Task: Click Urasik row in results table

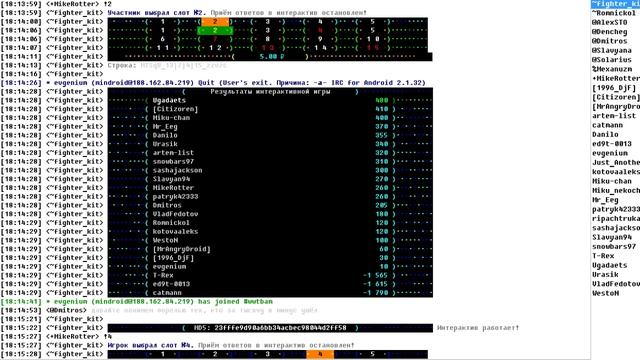Action: click(x=270, y=144)
